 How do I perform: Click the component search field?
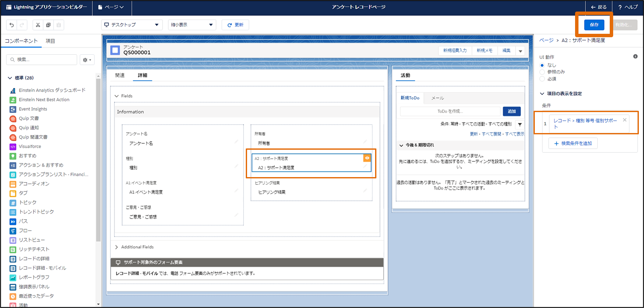pos(42,60)
